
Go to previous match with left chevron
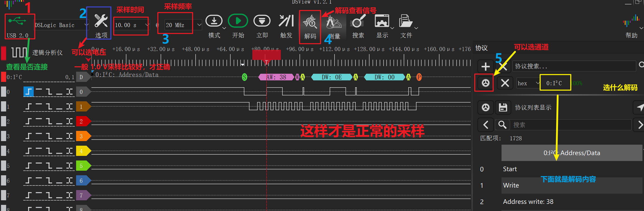tap(485, 125)
